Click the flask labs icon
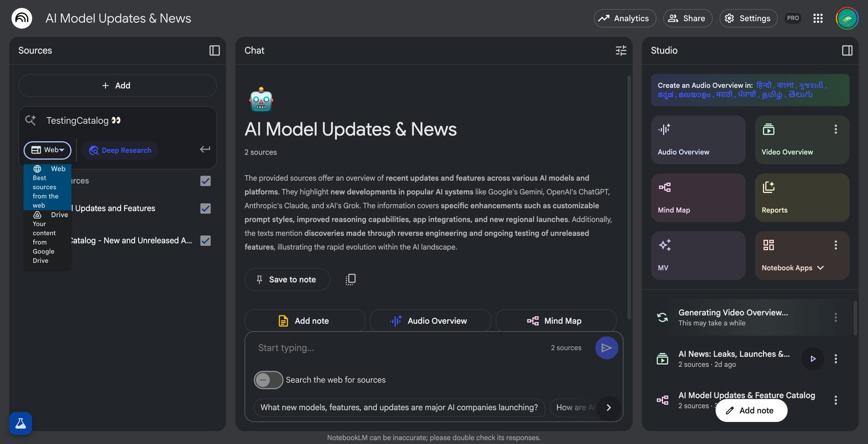The height and width of the screenshot is (444, 868). click(20, 423)
